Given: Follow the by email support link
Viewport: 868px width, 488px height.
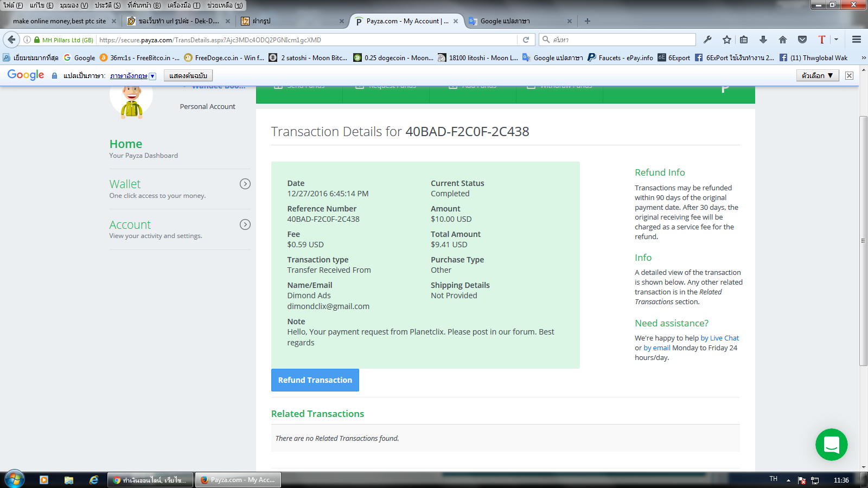Looking at the screenshot, I should click(x=657, y=348).
